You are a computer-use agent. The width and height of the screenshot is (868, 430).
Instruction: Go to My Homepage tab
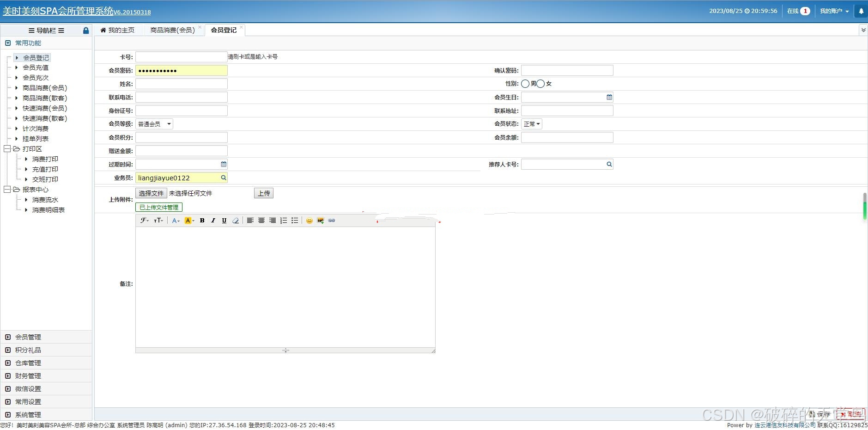pyautogui.click(x=117, y=30)
